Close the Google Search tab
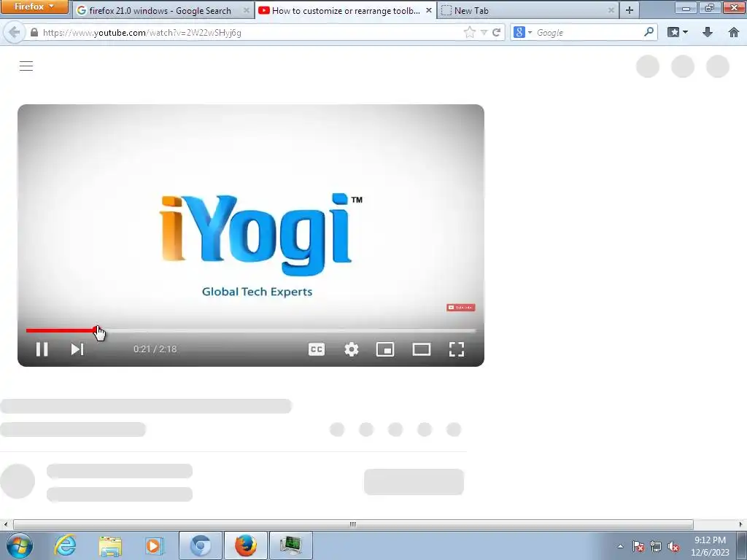The width and height of the screenshot is (747, 560). pos(247,10)
